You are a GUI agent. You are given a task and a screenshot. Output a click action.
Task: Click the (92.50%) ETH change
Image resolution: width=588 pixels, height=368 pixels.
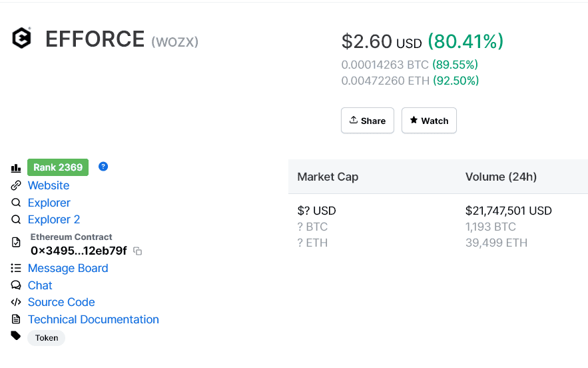click(456, 81)
